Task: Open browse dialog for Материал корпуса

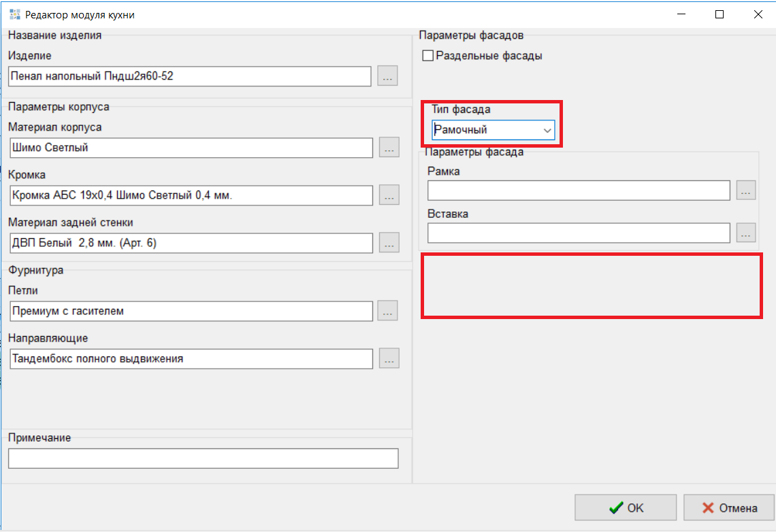Action: click(389, 148)
